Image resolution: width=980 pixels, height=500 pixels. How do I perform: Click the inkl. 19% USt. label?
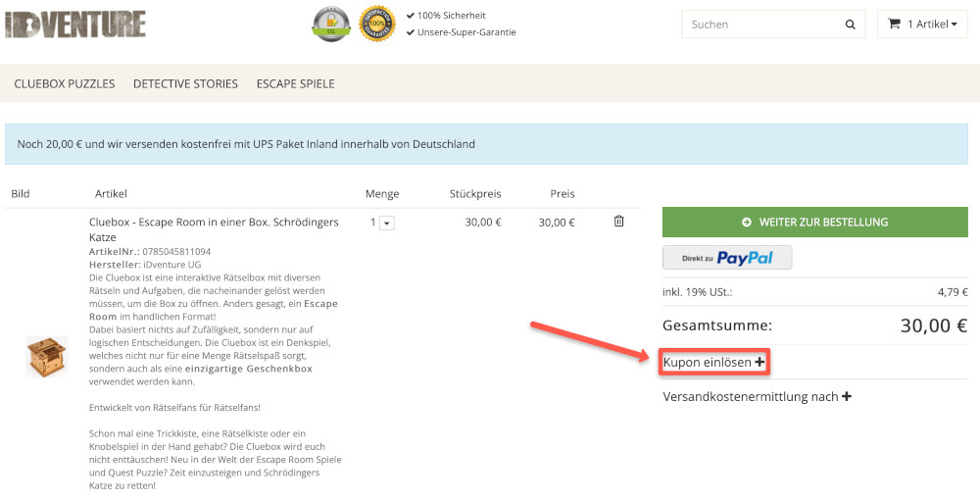[698, 292]
